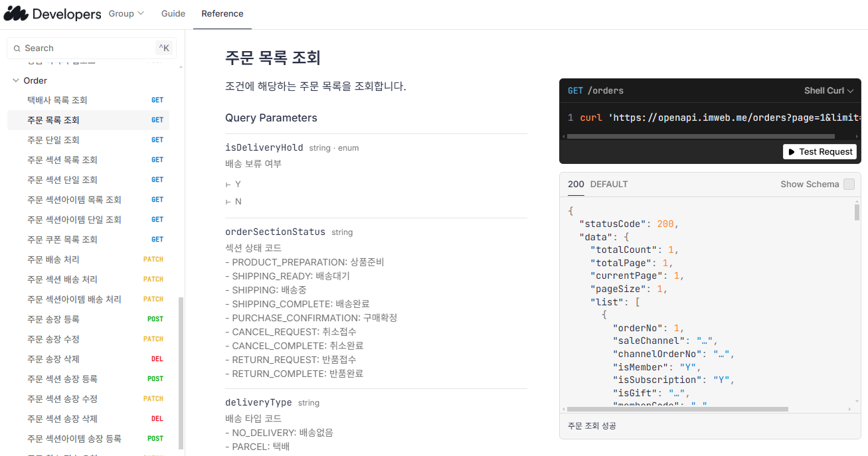Click the imweb Developers logo
868x456 pixels.
pos(52,13)
